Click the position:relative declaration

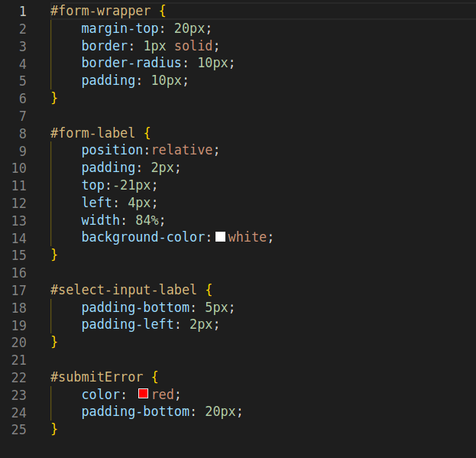[x=151, y=150]
